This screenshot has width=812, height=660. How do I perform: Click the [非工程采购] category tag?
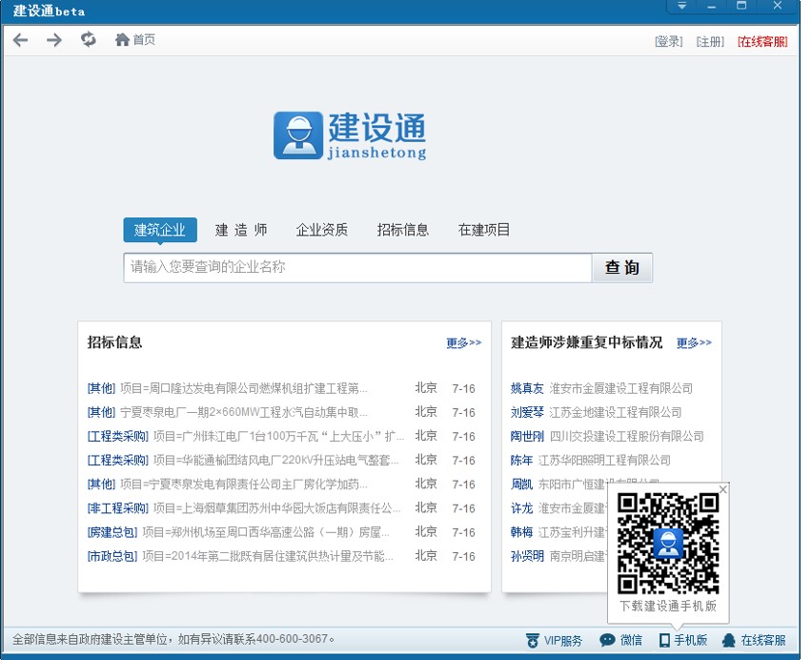click(118, 508)
